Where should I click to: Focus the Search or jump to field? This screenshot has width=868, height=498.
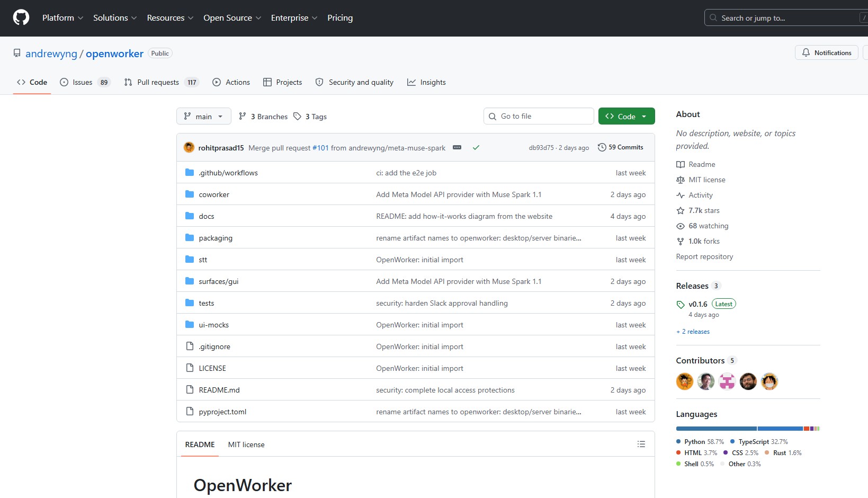[786, 17]
